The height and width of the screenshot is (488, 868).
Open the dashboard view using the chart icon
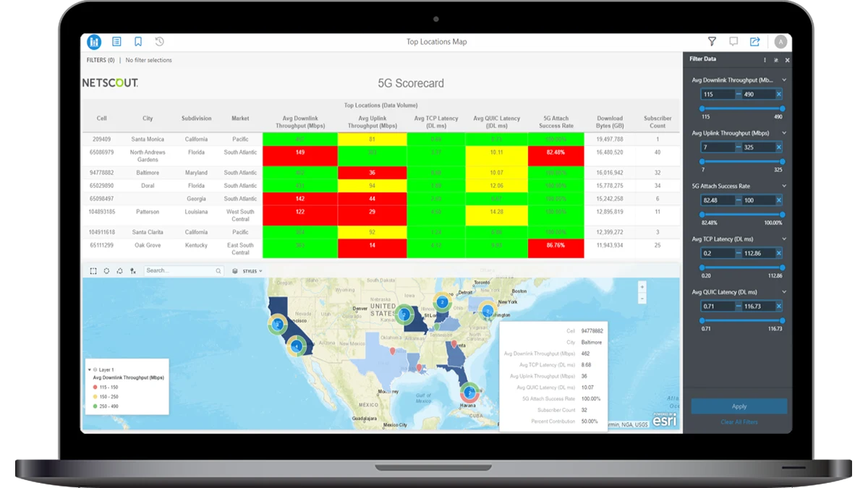[93, 42]
